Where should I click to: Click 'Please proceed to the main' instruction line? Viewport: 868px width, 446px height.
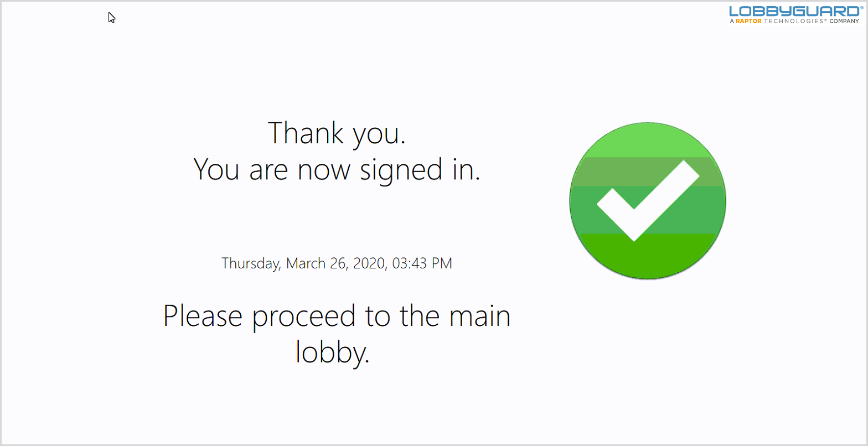pyautogui.click(x=337, y=317)
